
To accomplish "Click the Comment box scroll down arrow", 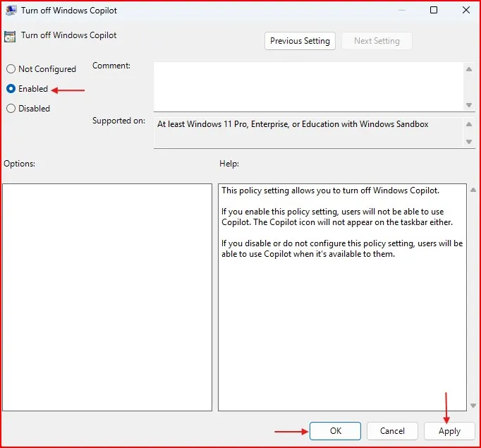I will click(469, 105).
